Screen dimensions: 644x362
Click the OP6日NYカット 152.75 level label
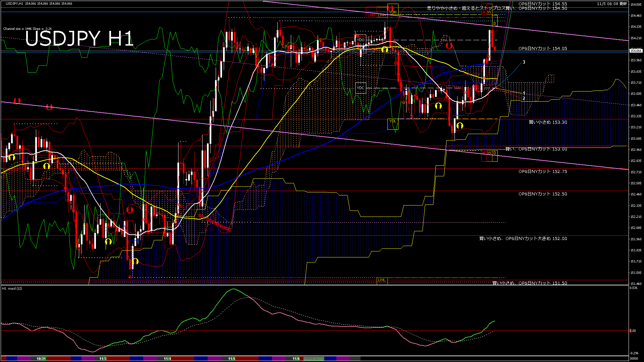543,172
